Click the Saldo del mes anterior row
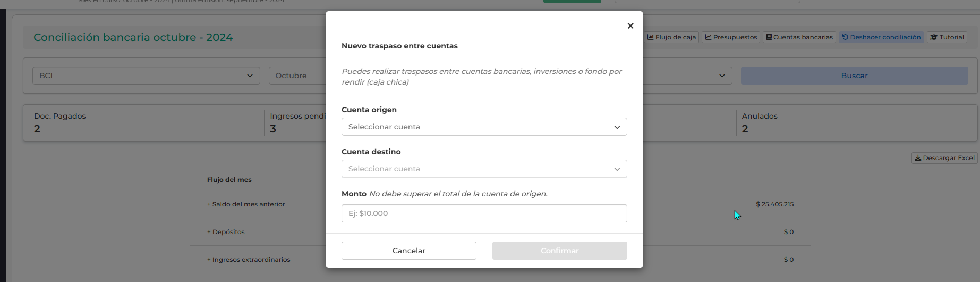Viewport: 980px width, 282px height. coord(500,204)
